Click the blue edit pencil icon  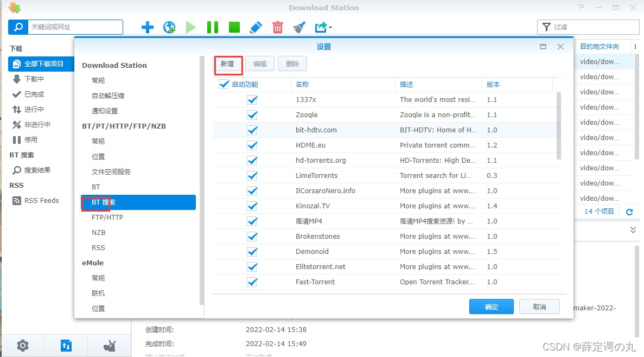tap(256, 28)
